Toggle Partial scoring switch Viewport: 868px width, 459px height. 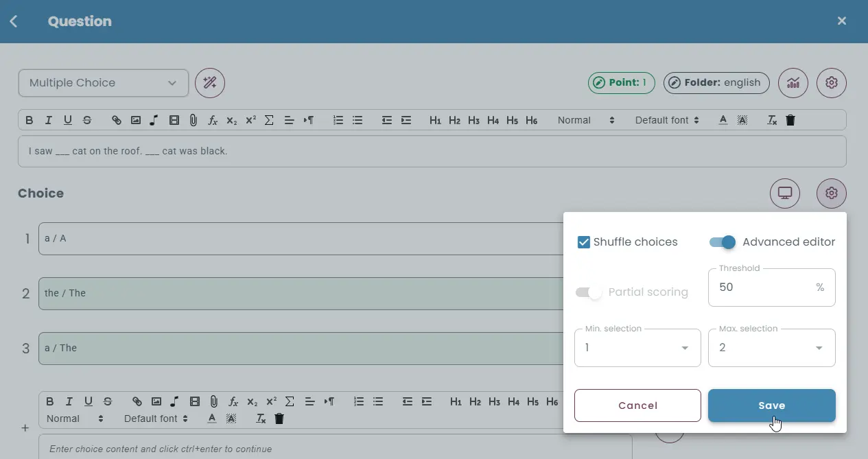pyautogui.click(x=588, y=292)
